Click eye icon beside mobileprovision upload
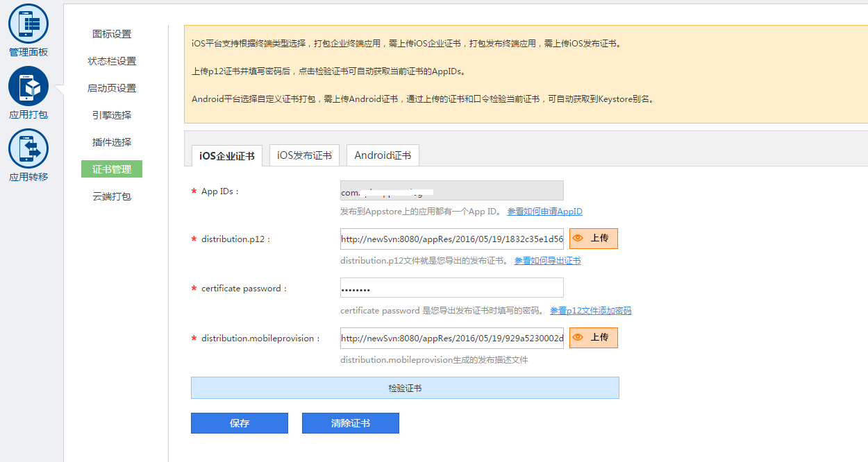Viewport: 868px width, 462px height. (x=578, y=337)
